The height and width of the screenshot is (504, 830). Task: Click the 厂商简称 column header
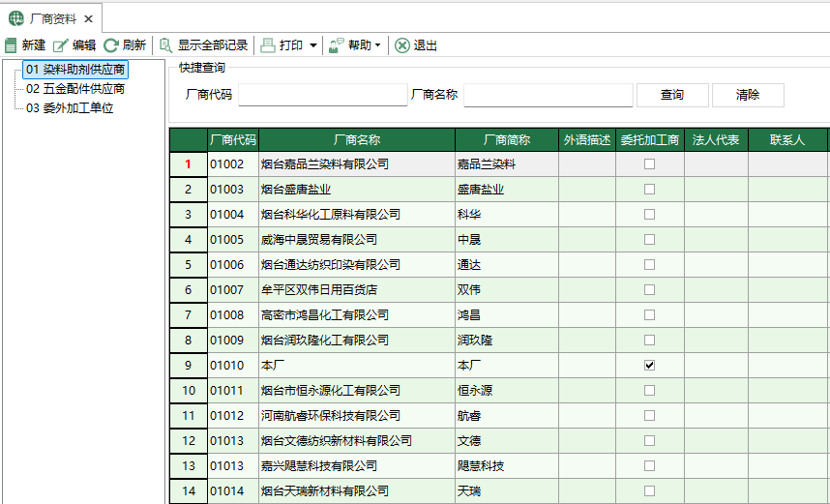[x=507, y=139]
